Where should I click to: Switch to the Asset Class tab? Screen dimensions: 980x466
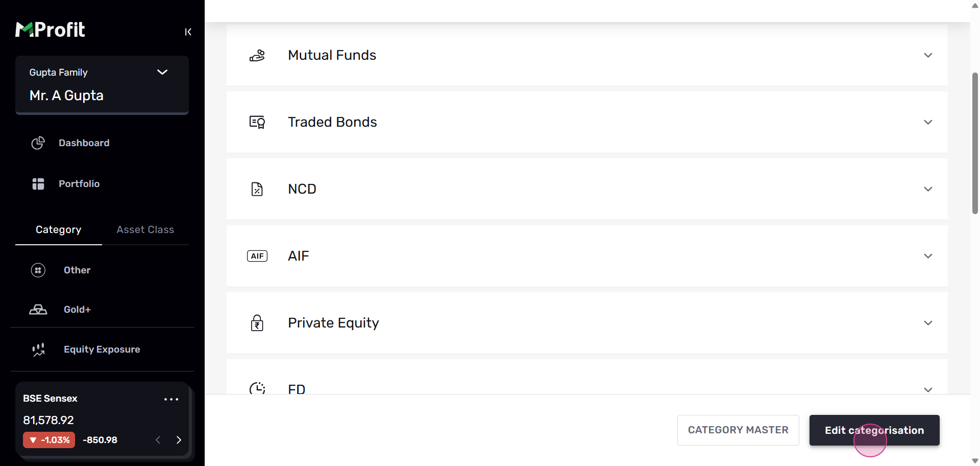(x=145, y=230)
